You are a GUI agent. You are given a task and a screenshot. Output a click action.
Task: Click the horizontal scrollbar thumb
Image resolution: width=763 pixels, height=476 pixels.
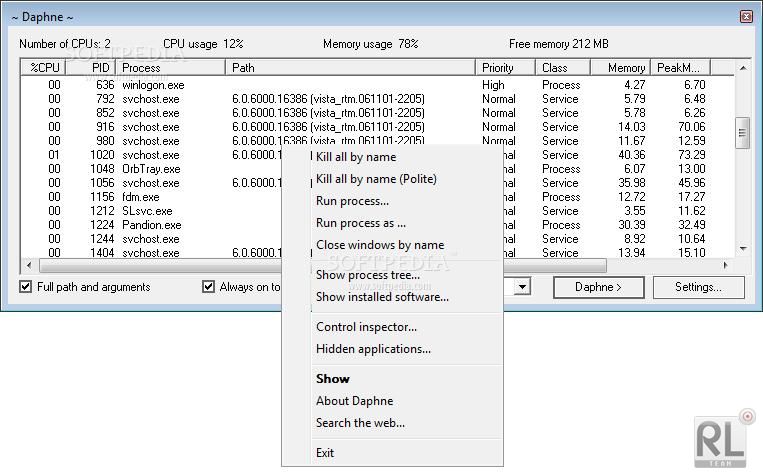point(323,265)
